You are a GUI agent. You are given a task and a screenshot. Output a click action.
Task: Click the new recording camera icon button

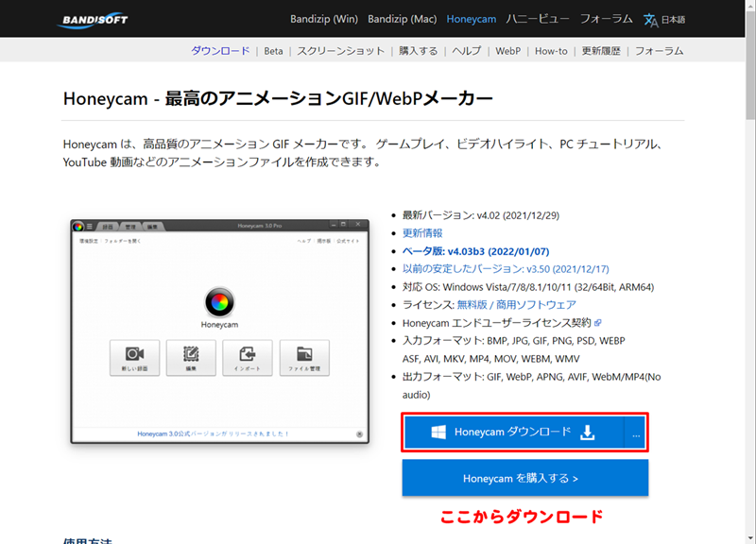[134, 358]
